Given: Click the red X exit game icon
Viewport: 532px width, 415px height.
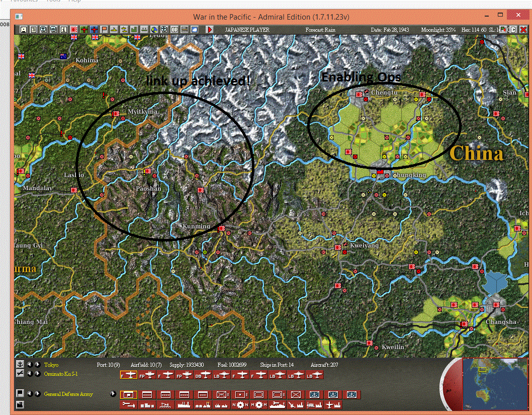Looking at the screenshot, I should coord(523,30).
